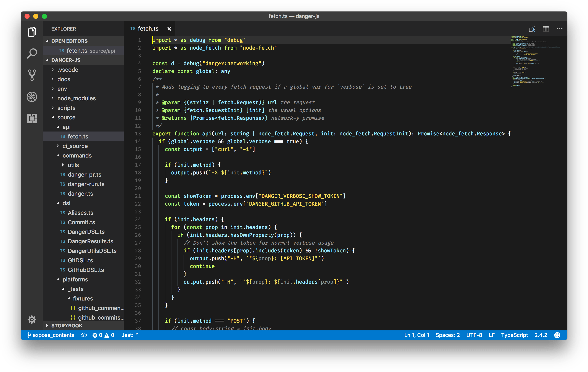
Task: Click the expose_contents git branch indicator
Action: coord(50,335)
